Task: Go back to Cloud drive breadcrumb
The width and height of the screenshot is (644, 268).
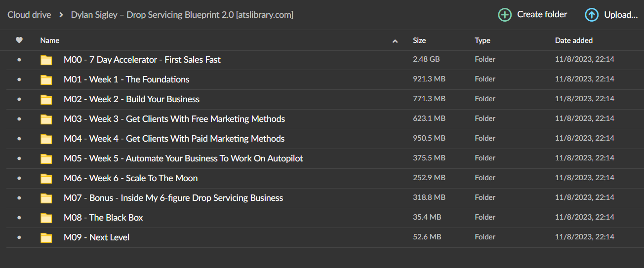Action: click(x=29, y=15)
